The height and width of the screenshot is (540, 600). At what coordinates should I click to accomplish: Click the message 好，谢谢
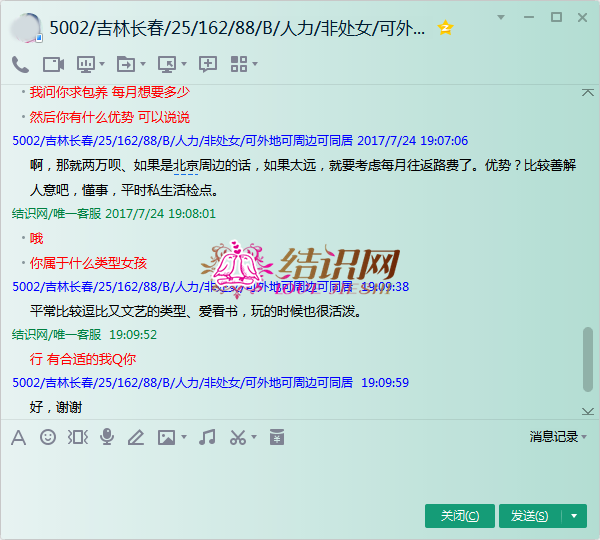coord(56,407)
